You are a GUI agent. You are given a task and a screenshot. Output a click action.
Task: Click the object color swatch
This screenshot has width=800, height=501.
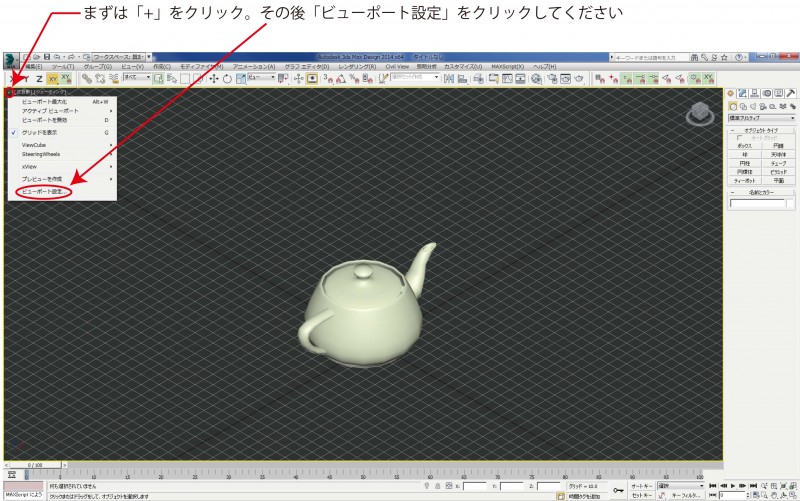click(791, 204)
